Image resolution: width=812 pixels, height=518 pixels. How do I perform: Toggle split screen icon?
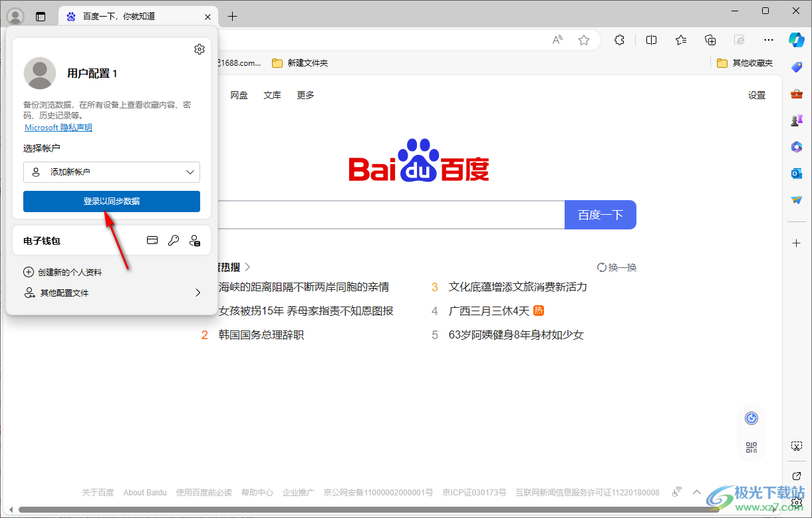652,40
